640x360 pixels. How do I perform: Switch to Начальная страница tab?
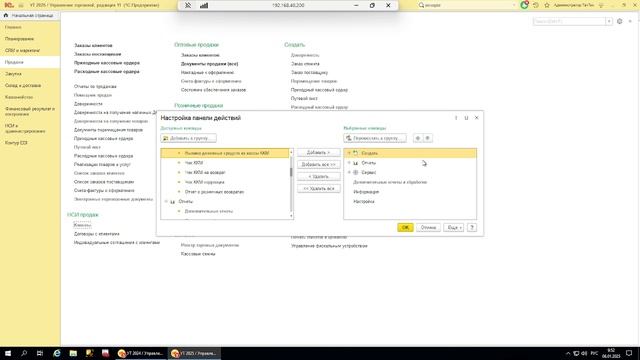(30, 15)
